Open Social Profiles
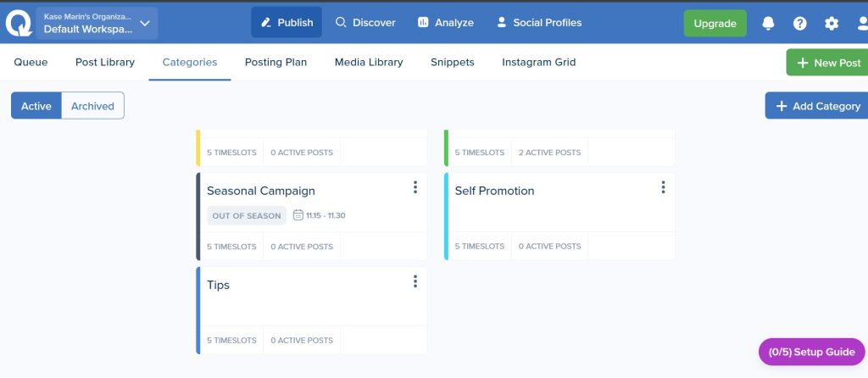868x378 pixels. click(539, 23)
